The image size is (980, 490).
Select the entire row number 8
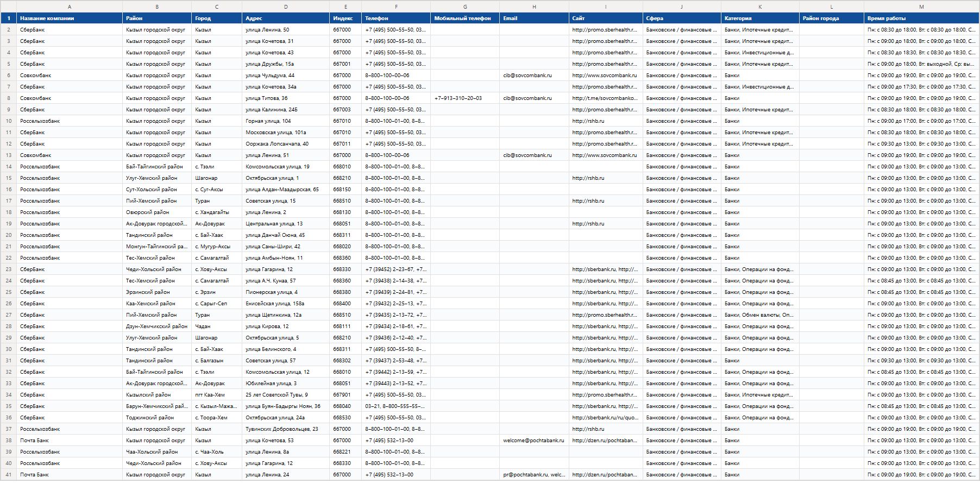pos(9,98)
